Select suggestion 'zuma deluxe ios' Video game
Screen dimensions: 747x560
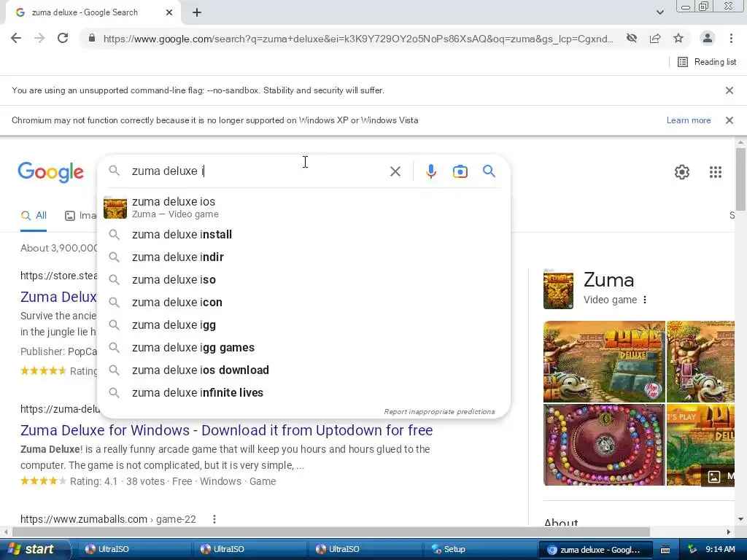[x=303, y=208]
